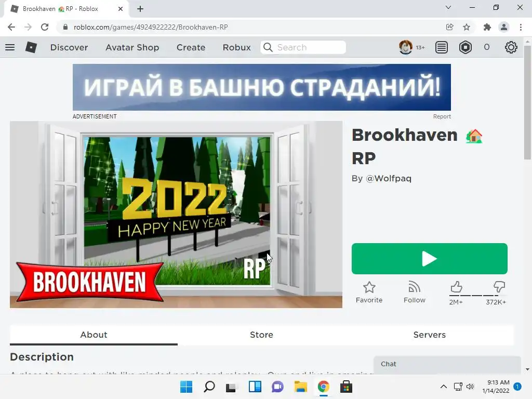The width and height of the screenshot is (532, 399).
Task: Focus the Roblox Search field
Action: point(303,47)
